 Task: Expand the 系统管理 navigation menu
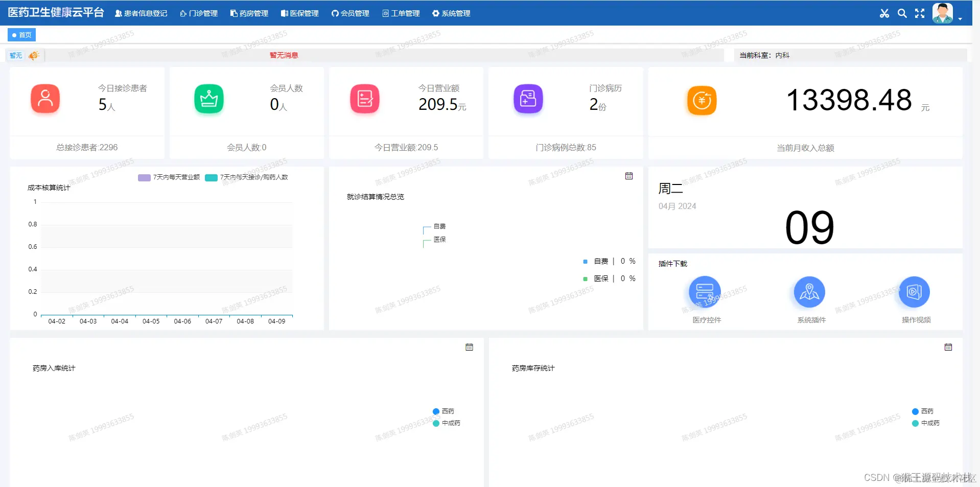coord(451,13)
